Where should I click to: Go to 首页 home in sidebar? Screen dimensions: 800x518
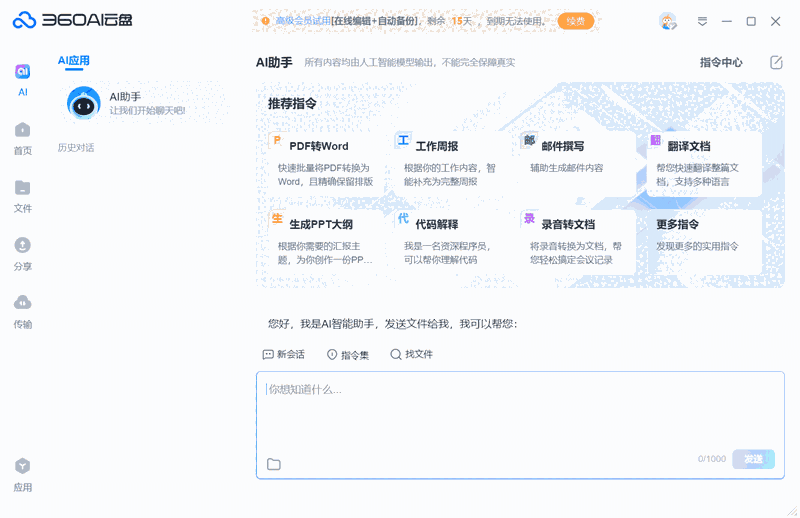[x=22, y=138]
